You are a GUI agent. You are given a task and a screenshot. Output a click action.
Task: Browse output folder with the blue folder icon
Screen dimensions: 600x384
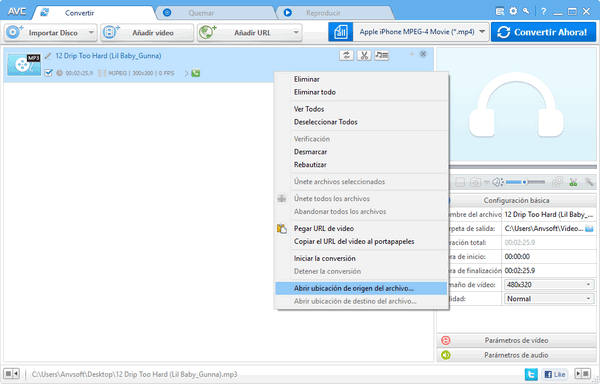[589, 229]
